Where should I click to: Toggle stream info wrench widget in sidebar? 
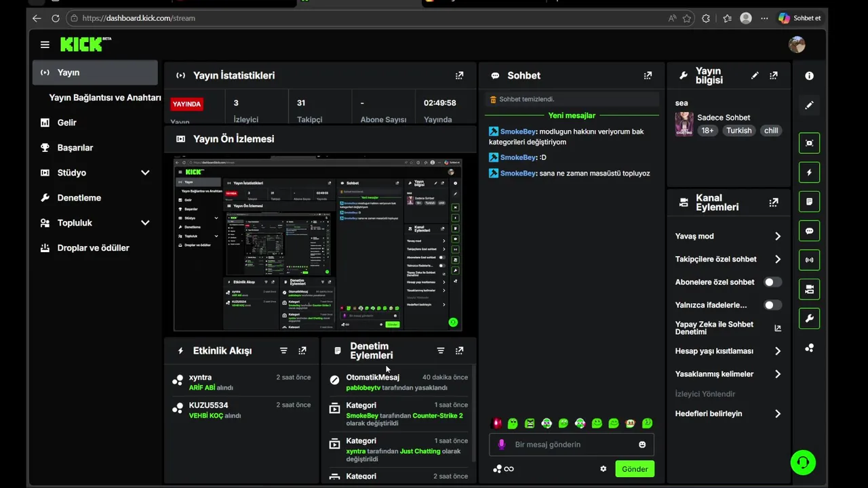click(809, 318)
